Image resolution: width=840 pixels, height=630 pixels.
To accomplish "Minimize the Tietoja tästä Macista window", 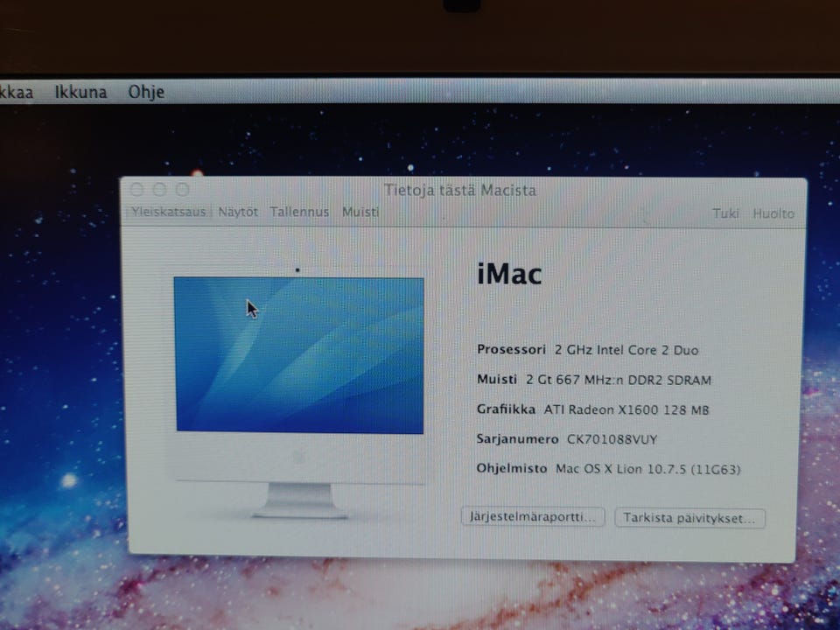I will 159,190.
